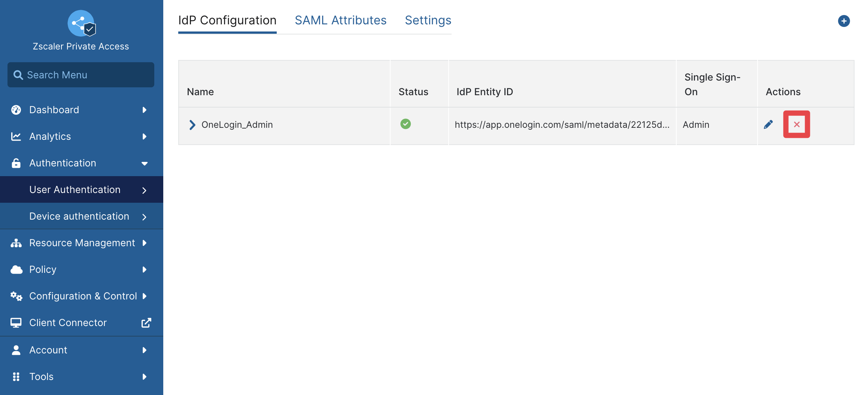This screenshot has width=868, height=395.
Task: Collapse the Authentication menu arrow
Action: pyautogui.click(x=145, y=163)
